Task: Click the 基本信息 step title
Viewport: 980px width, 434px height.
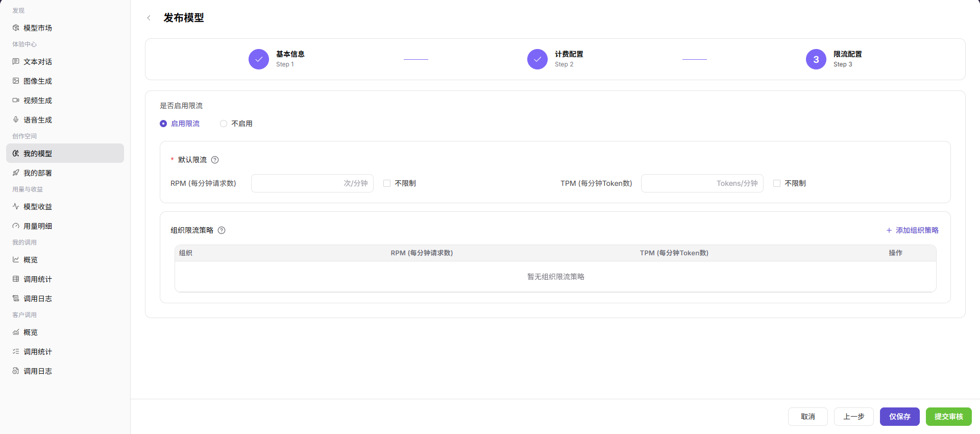Action: (290, 54)
